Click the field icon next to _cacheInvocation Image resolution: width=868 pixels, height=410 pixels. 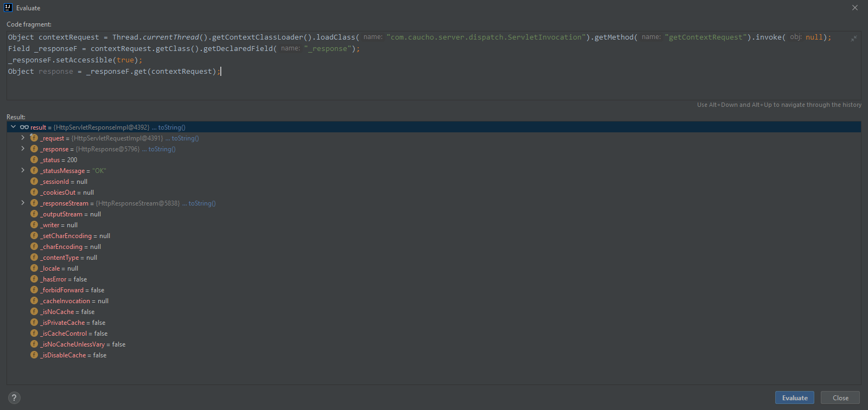coord(34,300)
